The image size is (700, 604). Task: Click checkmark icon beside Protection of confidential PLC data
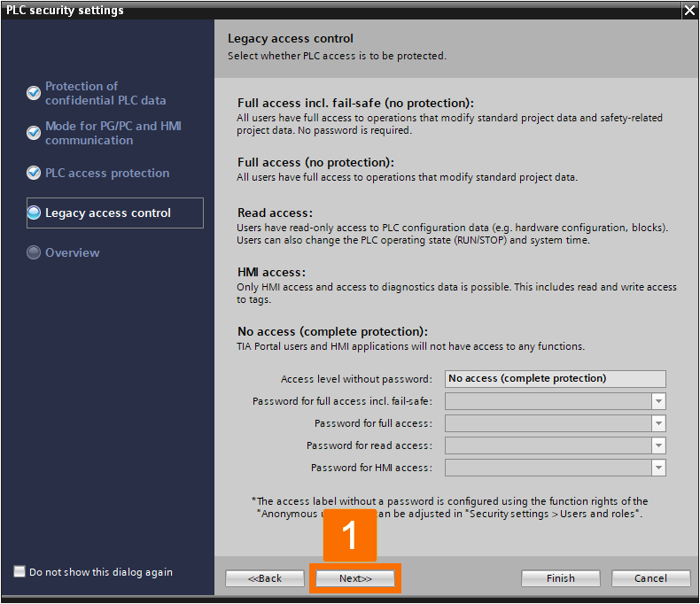(x=34, y=93)
